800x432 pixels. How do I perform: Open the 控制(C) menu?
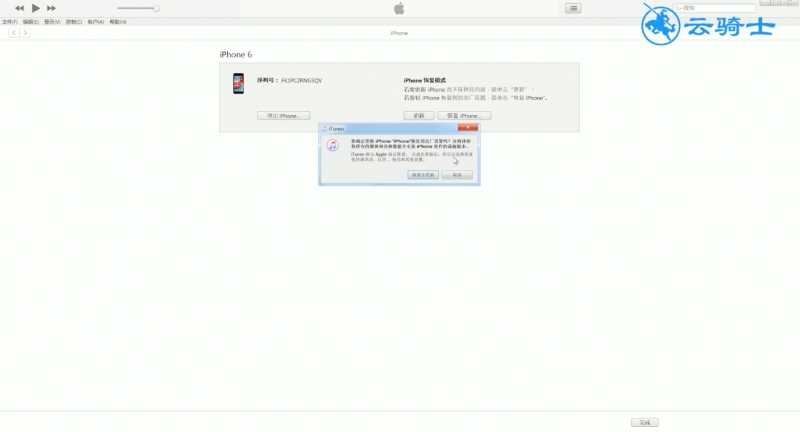tap(74, 22)
